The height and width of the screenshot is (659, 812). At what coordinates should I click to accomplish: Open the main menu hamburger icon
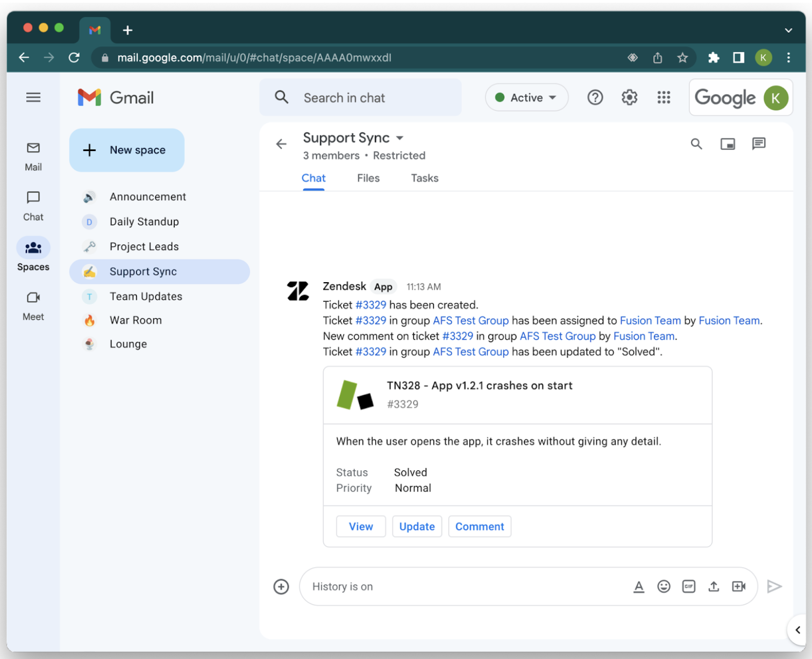[x=33, y=97]
